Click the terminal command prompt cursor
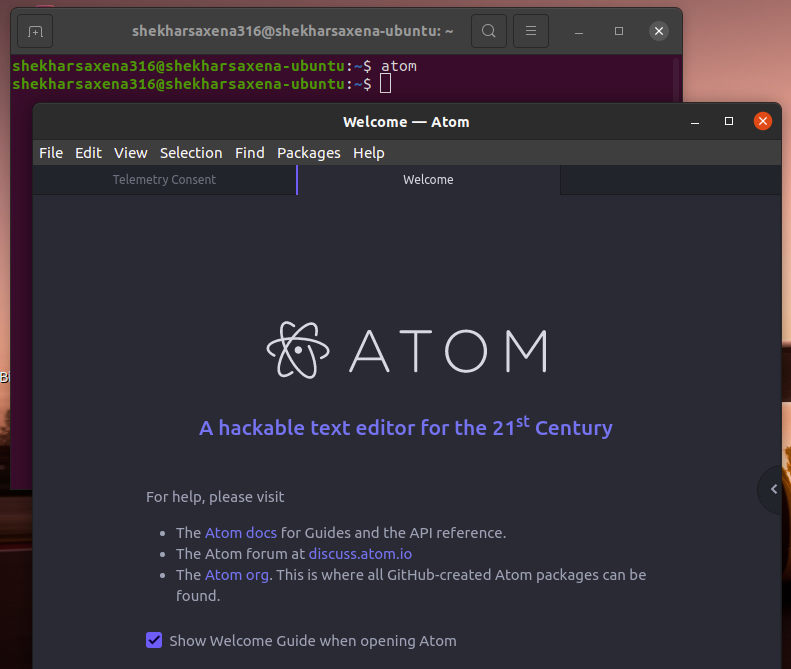This screenshot has height=669, width=791. pos(385,84)
